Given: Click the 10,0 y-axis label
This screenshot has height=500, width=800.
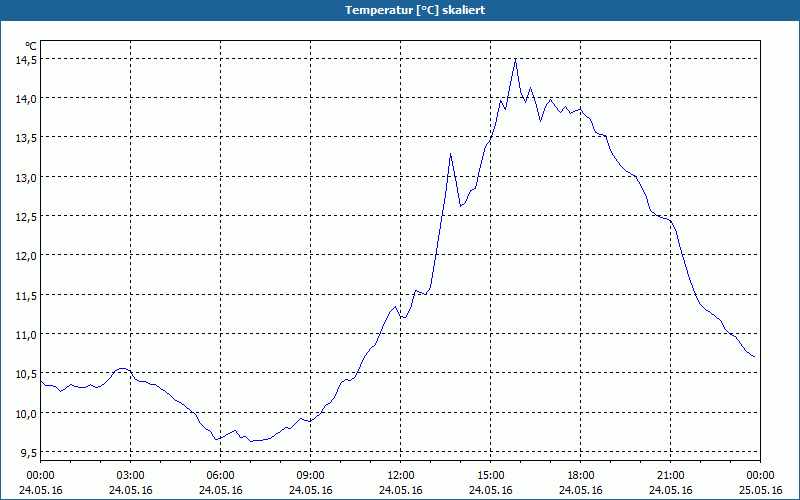Looking at the screenshot, I should [x=26, y=413].
